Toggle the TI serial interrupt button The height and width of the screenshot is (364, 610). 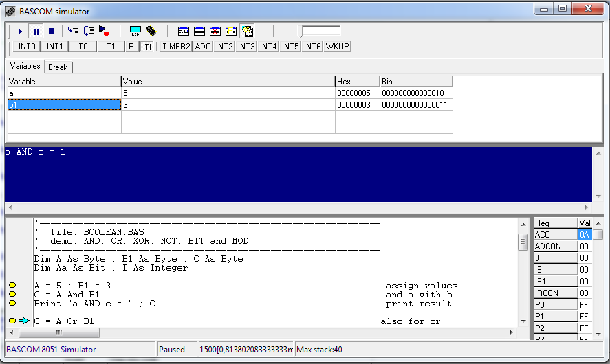(147, 47)
